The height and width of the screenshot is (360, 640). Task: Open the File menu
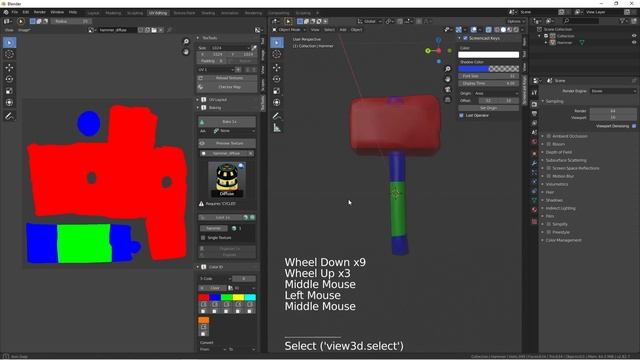click(14, 12)
